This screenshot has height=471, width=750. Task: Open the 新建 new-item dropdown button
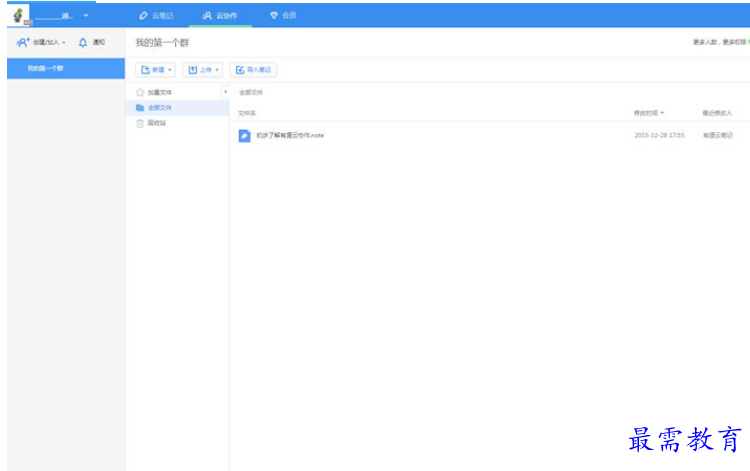[x=155, y=70]
